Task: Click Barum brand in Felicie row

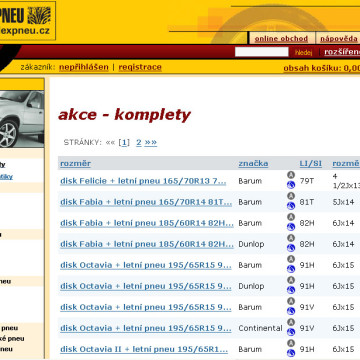Action: click(250, 181)
